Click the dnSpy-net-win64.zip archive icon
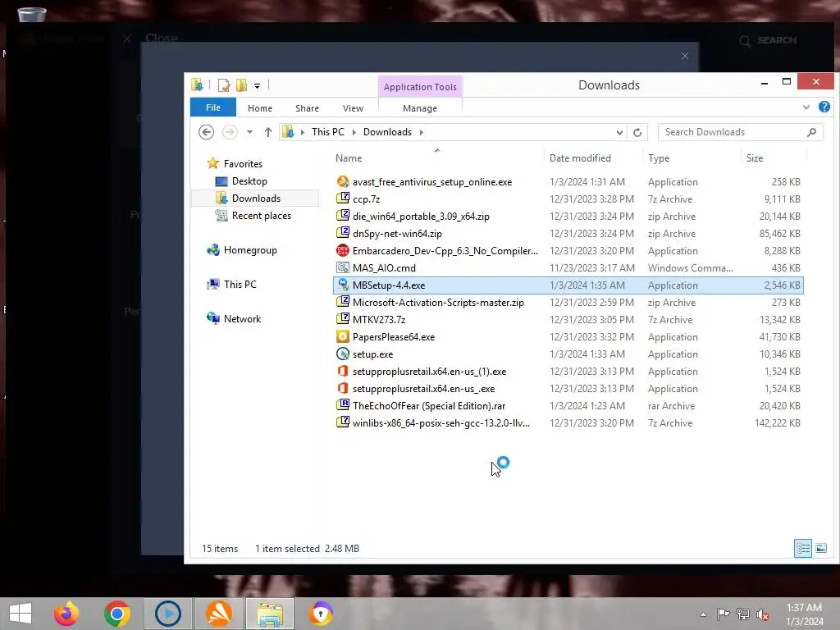840x630 pixels. (x=342, y=233)
